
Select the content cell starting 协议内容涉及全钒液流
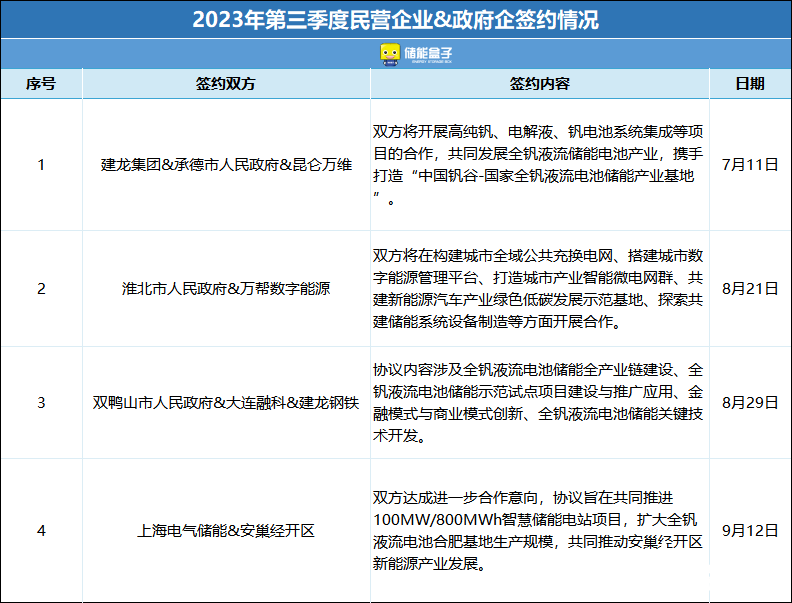tap(539, 403)
